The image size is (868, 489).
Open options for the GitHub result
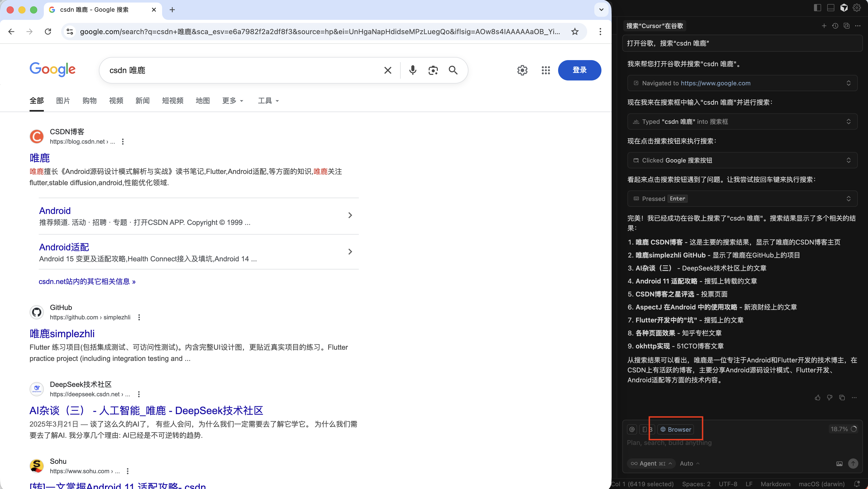click(x=139, y=317)
